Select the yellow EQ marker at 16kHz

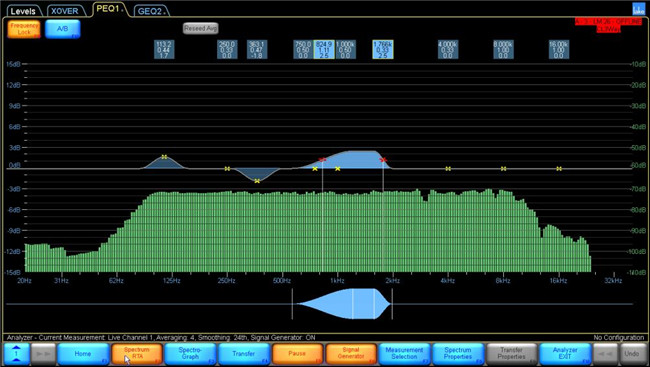(559, 169)
